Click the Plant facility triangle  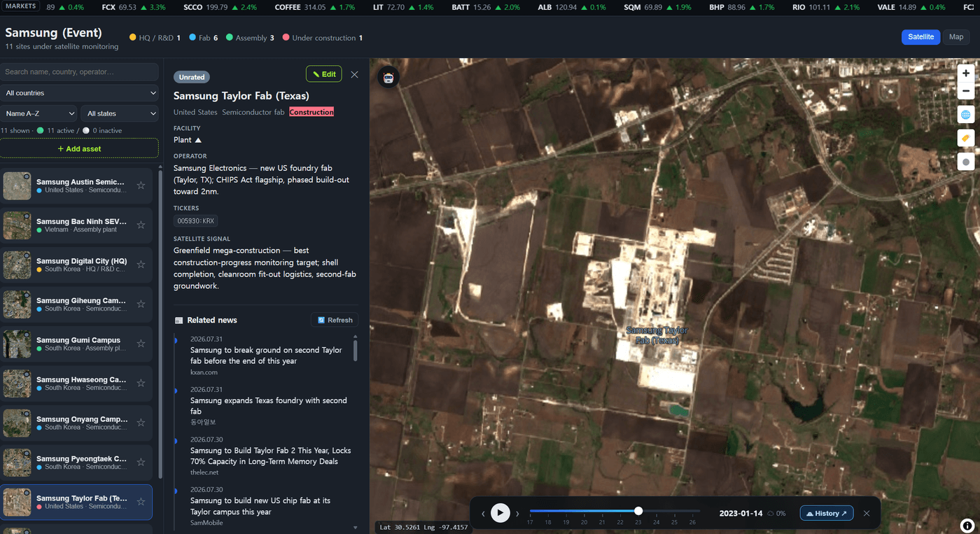coord(198,140)
